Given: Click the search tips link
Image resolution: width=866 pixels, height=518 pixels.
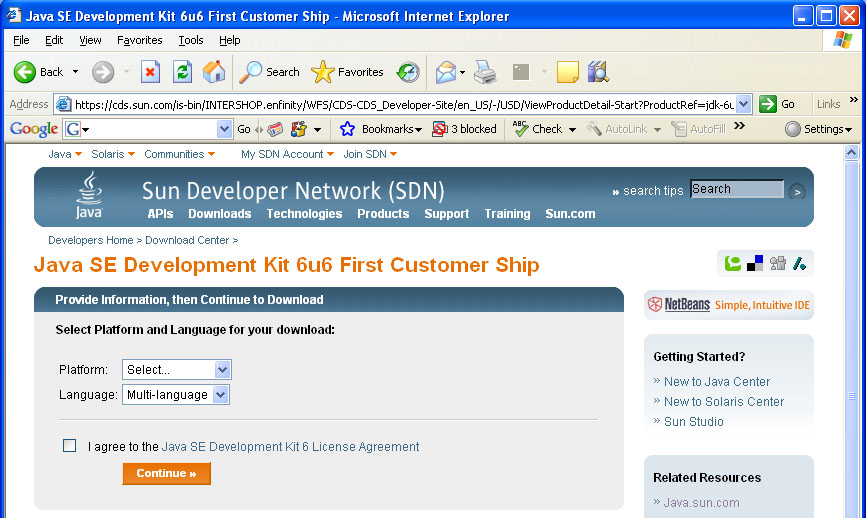Looking at the screenshot, I should tap(653, 191).
